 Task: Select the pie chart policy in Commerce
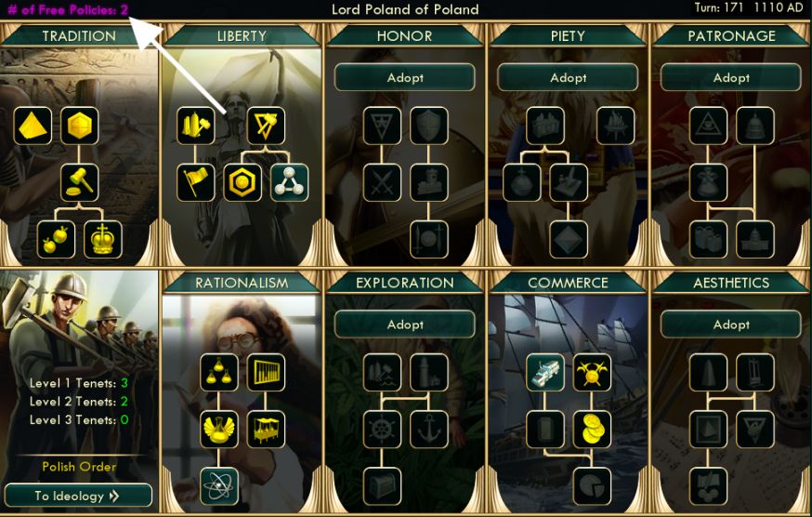point(592,486)
